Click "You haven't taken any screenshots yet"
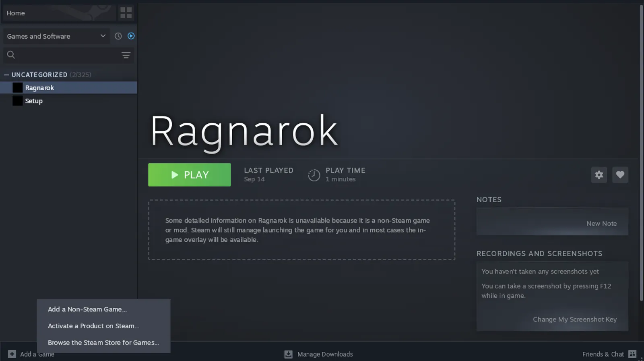The image size is (644, 361). coord(540,271)
